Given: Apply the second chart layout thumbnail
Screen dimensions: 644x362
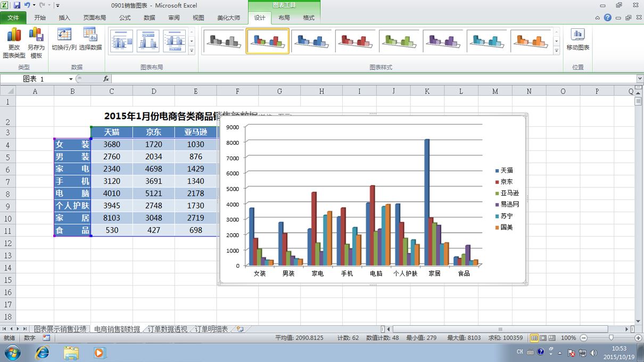Looking at the screenshot, I should pyautogui.click(x=148, y=41).
